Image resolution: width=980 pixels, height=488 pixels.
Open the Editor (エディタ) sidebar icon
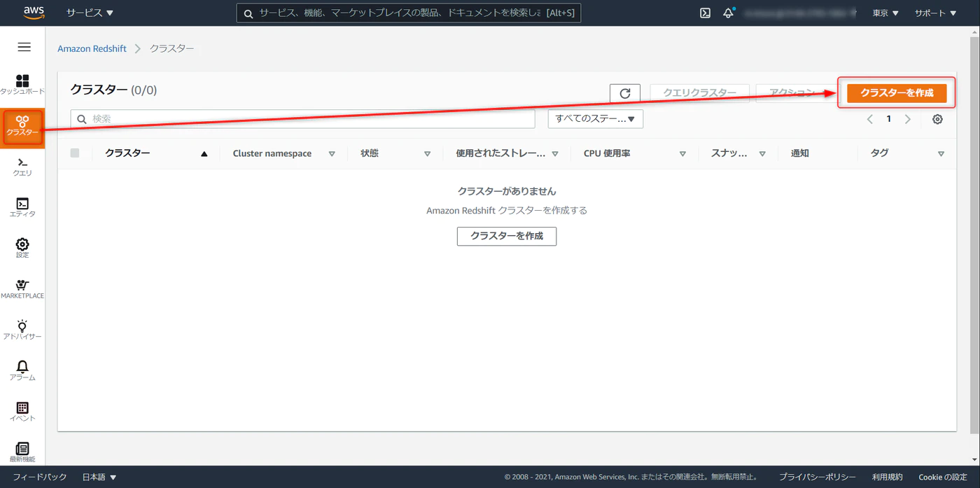pyautogui.click(x=22, y=207)
